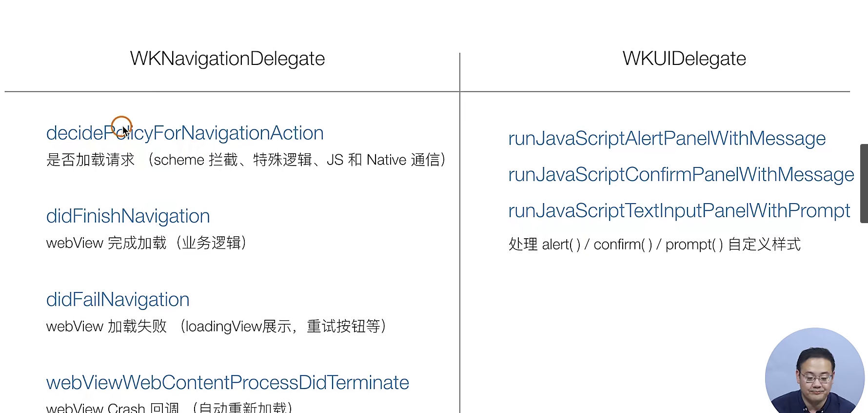The height and width of the screenshot is (413, 868).
Task: Click the vertical divider between columns
Action: tap(460, 244)
